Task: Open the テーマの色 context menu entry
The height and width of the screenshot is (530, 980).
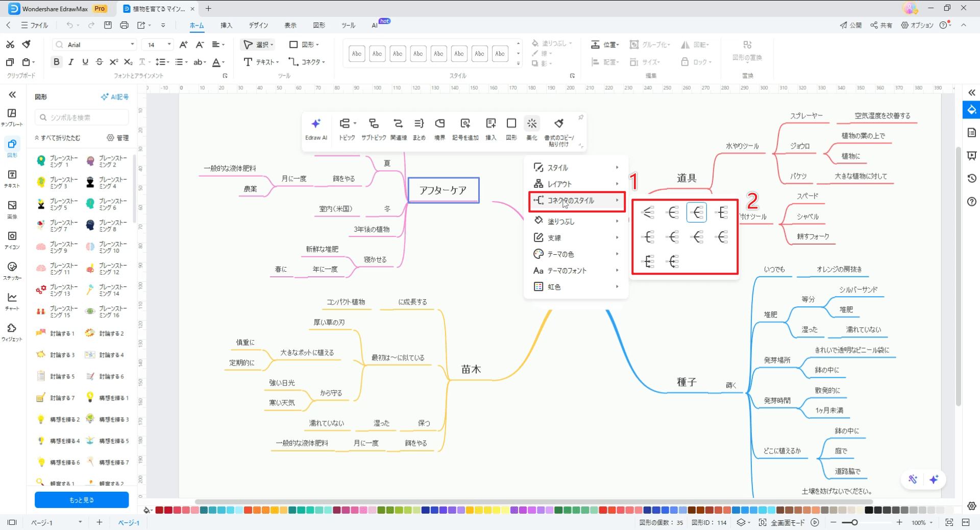Action: [576, 254]
